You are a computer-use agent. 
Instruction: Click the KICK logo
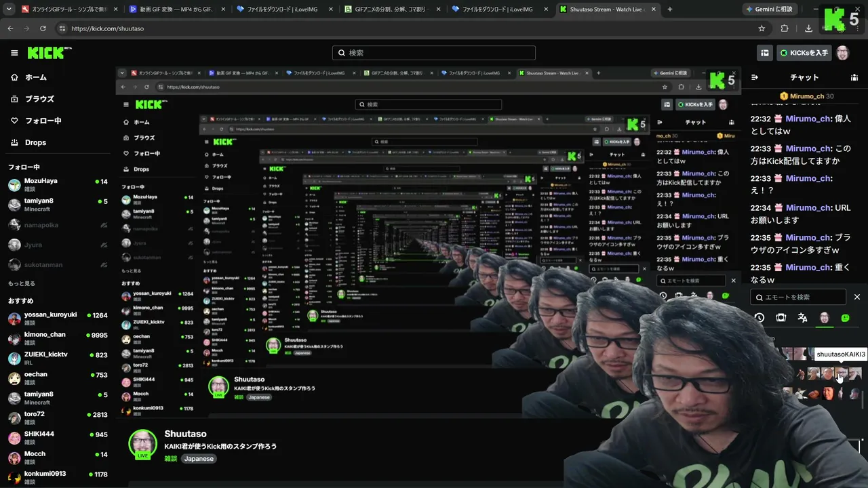[x=50, y=53]
